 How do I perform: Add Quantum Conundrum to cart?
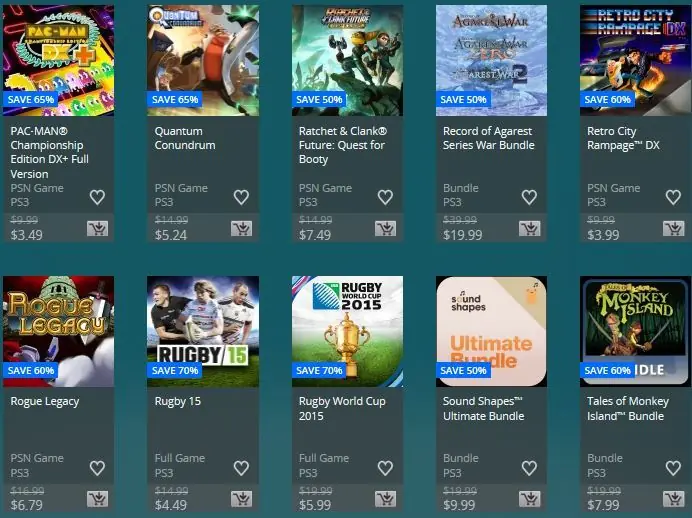[x=241, y=228]
